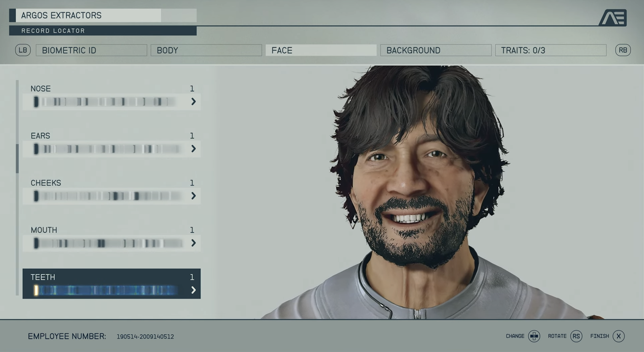Advance Mouth option with right chevron
Viewport: 644px width, 352px height.
pyautogui.click(x=193, y=243)
